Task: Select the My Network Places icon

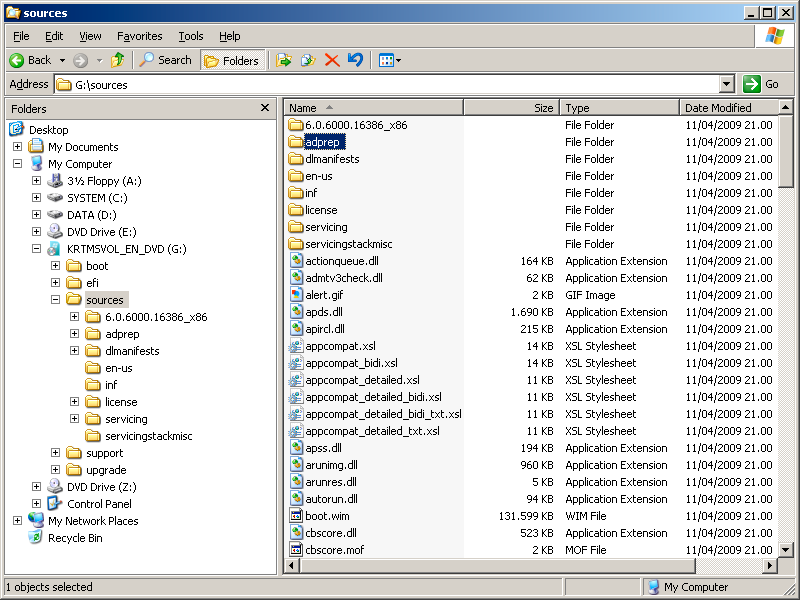Action: pyautogui.click(x=36, y=521)
